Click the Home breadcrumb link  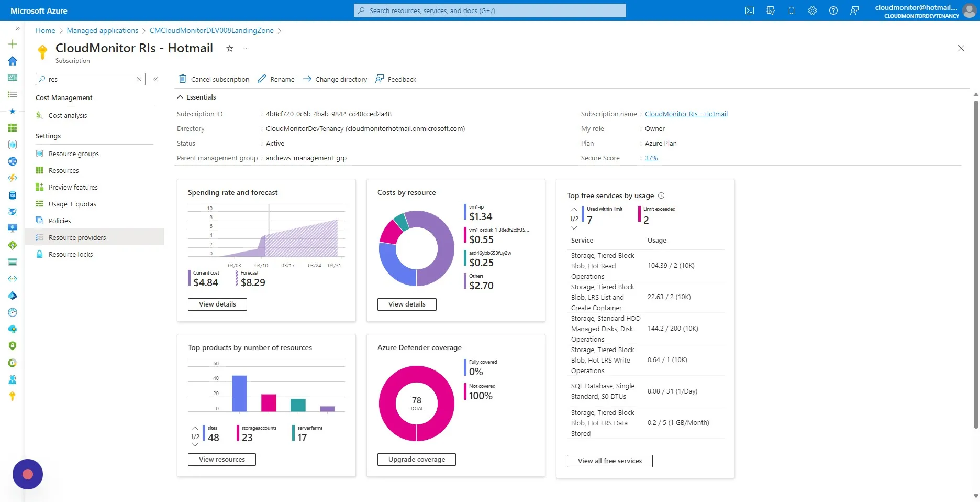[46, 30]
